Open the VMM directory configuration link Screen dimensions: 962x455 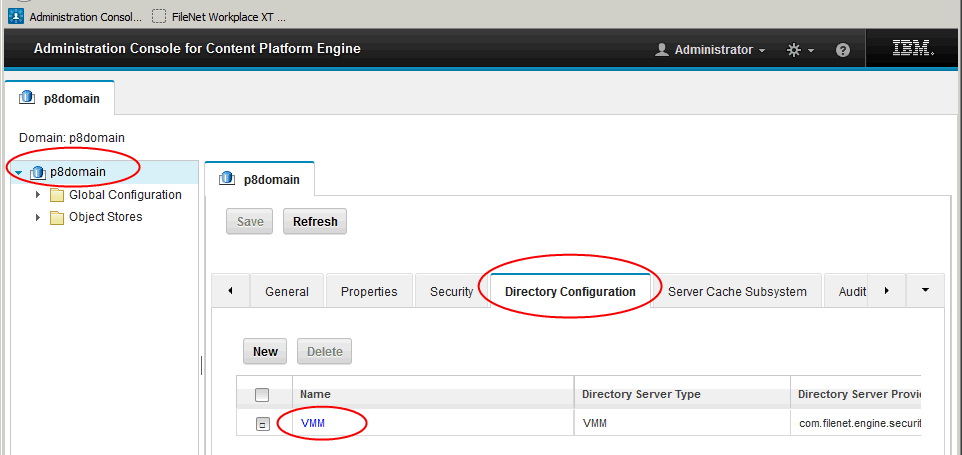313,424
